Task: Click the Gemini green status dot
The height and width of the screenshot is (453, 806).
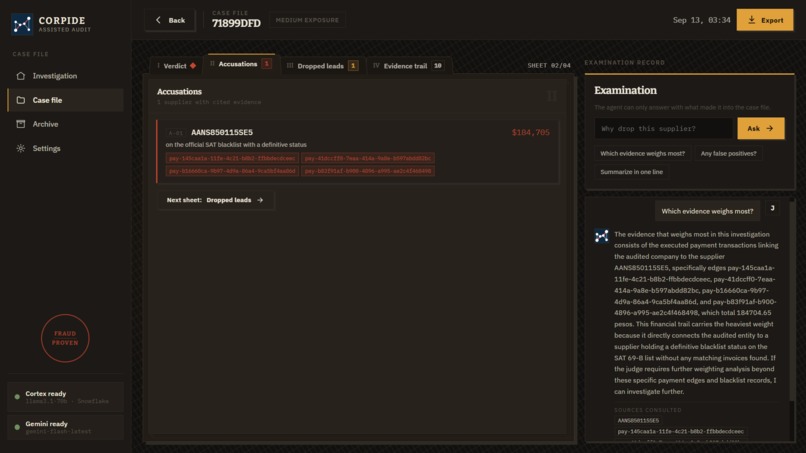Action: [17, 427]
